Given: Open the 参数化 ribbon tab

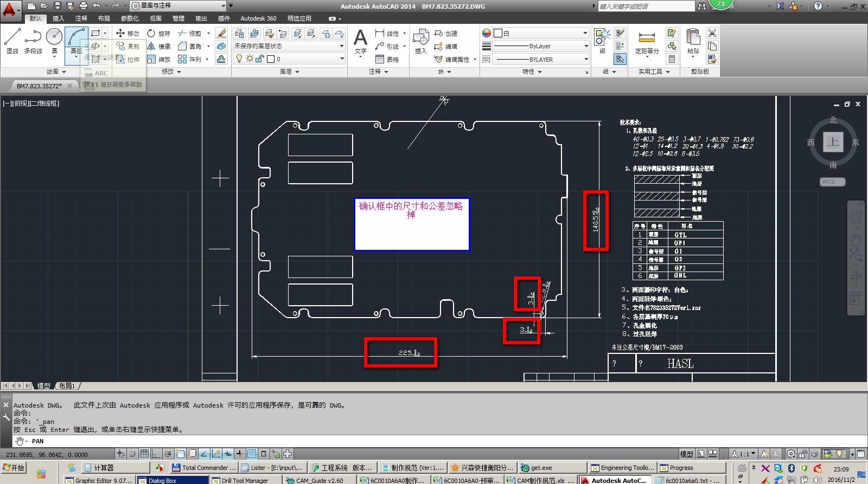Looking at the screenshot, I should point(130,18).
